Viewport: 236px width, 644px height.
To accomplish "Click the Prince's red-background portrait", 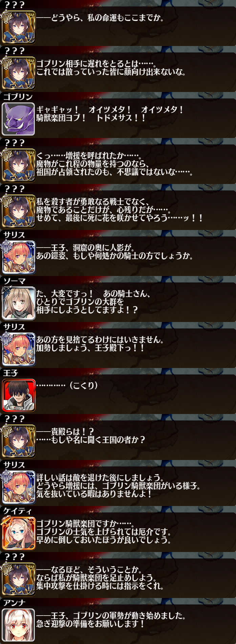I will [18, 395].
